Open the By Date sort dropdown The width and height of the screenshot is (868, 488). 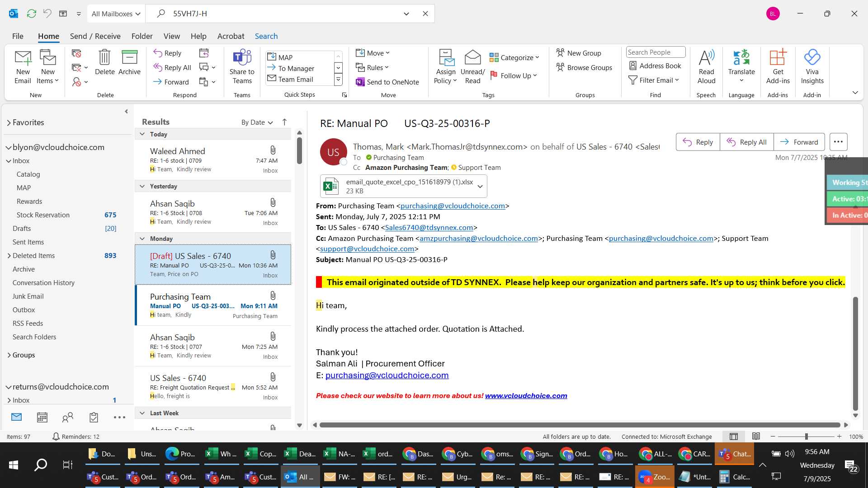[x=257, y=122]
